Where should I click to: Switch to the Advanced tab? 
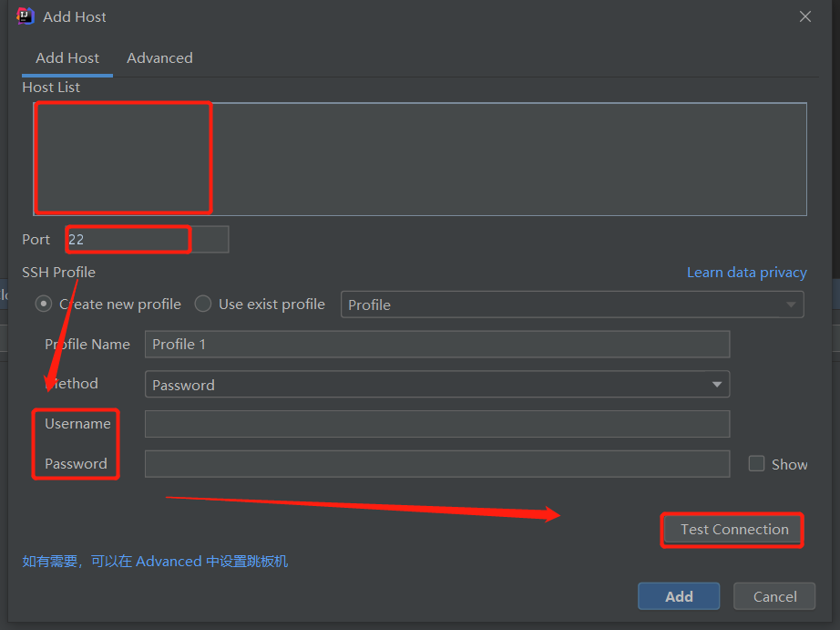click(x=159, y=58)
